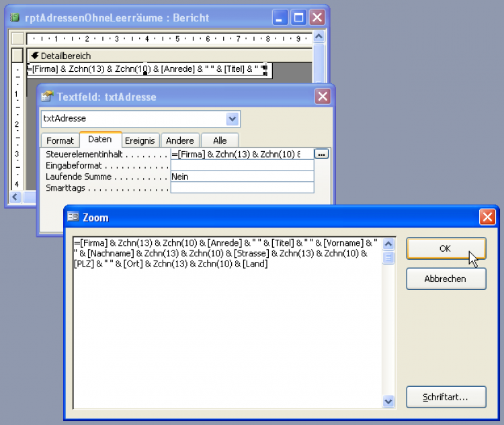Close the Textfeld: txtAdresse properties window
This screenshot has width=504, height=425.
pos(323,97)
